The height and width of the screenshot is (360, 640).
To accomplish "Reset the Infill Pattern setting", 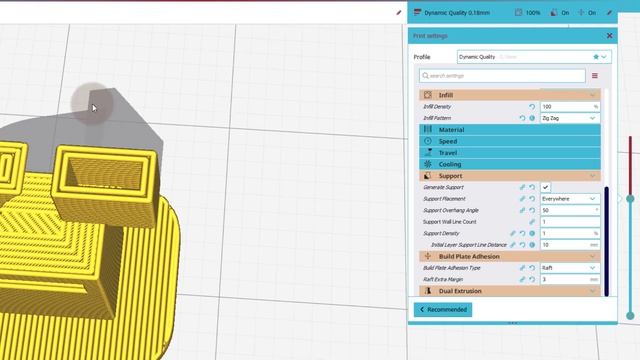I will pos(522,118).
